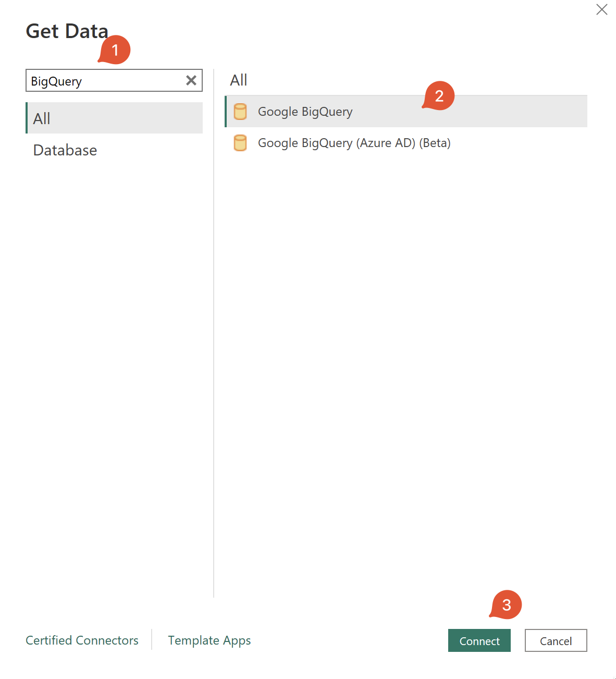Focus the connector search box
This screenshot has height=679, width=616.
[104, 81]
